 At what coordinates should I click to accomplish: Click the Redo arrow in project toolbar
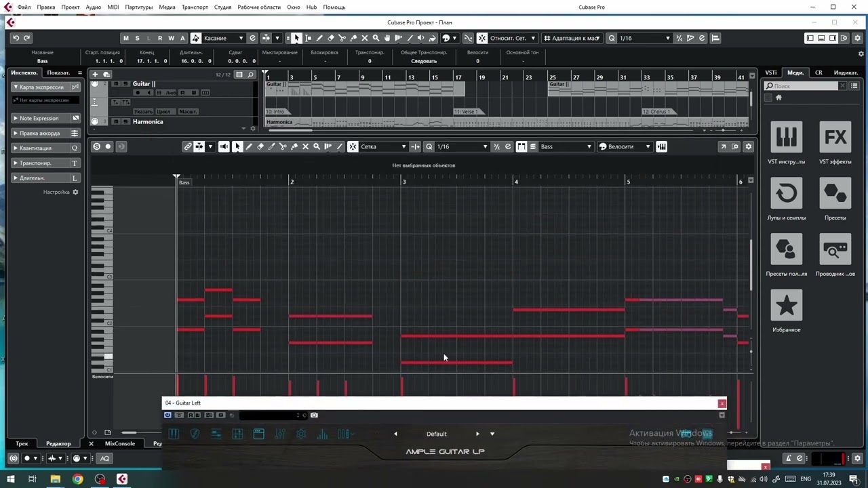click(x=26, y=38)
